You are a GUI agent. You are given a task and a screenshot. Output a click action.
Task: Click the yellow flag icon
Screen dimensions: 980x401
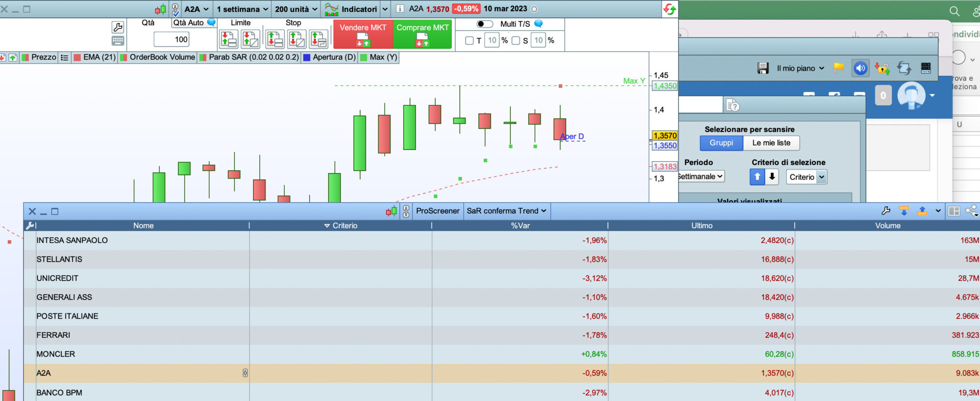point(839,68)
